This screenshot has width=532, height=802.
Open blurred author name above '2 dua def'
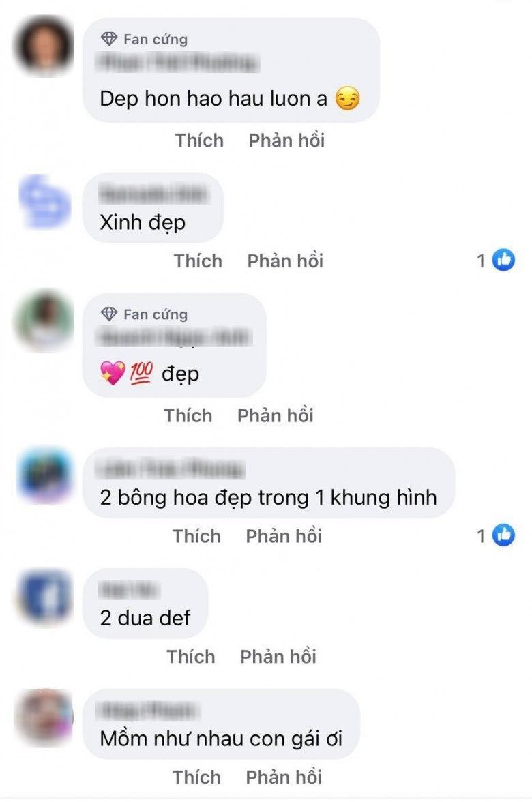[129, 590]
